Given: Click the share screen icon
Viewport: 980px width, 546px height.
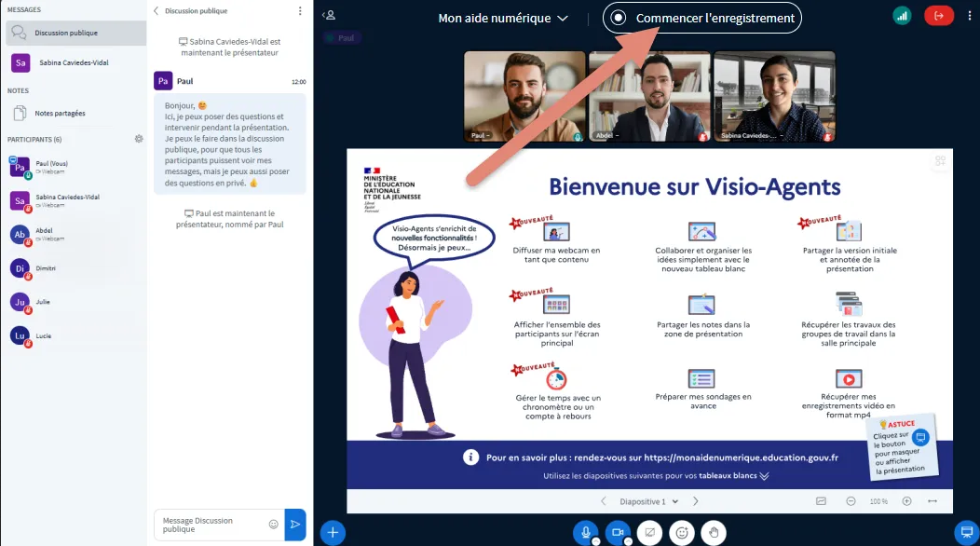Looking at the screenshot, I should click(650, 533).
